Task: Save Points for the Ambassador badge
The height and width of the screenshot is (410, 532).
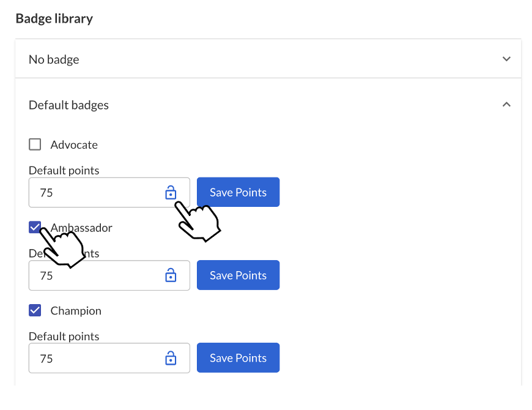Action: 238,275
